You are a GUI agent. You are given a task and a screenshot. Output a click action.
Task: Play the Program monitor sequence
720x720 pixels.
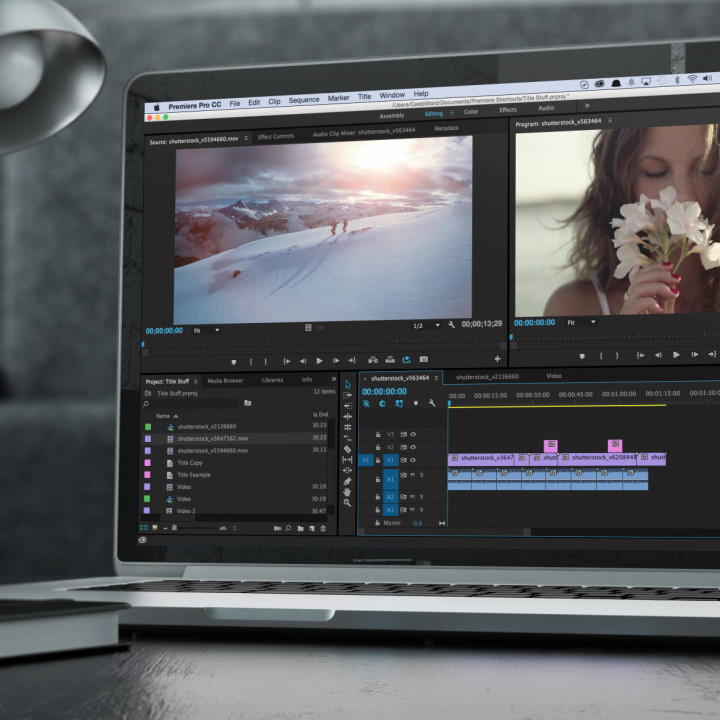click(676, 354)
